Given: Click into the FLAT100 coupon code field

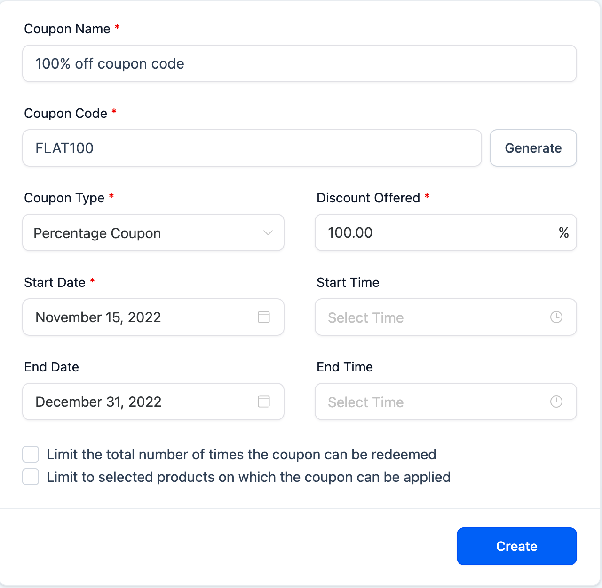Looking at the screenshot, I should pos(252,148).
